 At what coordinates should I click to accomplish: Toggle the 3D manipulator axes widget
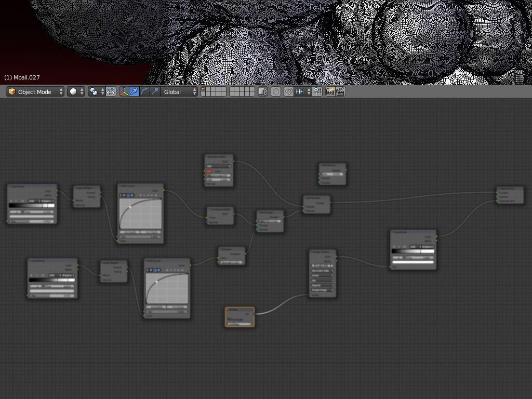[x=124, y=91]
